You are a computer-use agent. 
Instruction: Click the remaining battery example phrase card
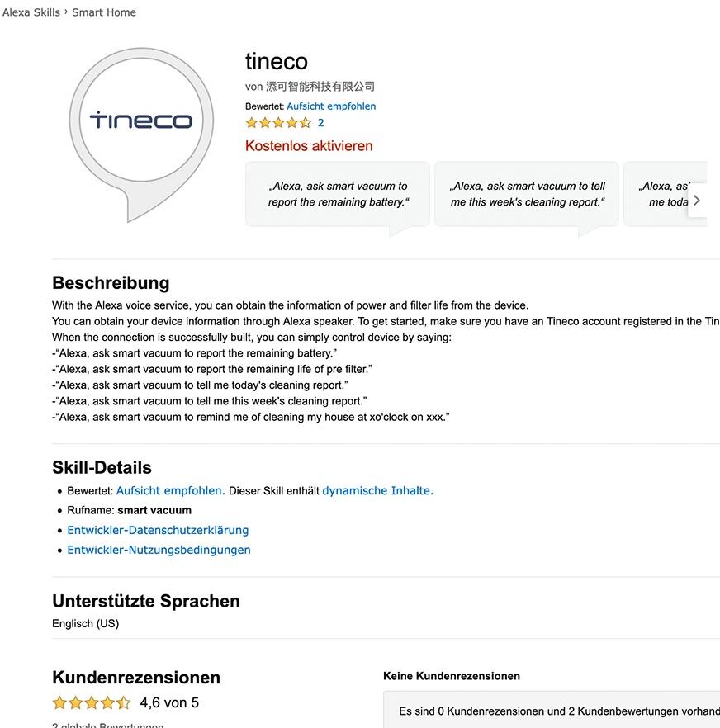(x=337, y=194)
